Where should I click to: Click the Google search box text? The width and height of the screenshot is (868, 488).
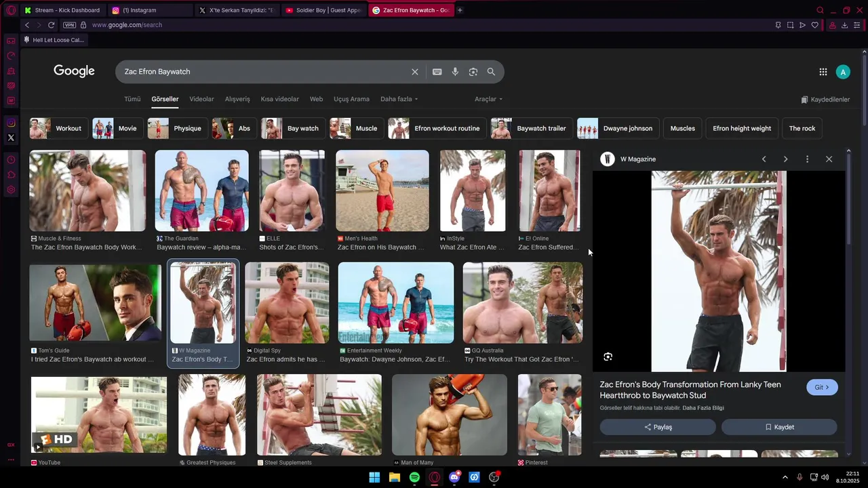coord(157,72)
